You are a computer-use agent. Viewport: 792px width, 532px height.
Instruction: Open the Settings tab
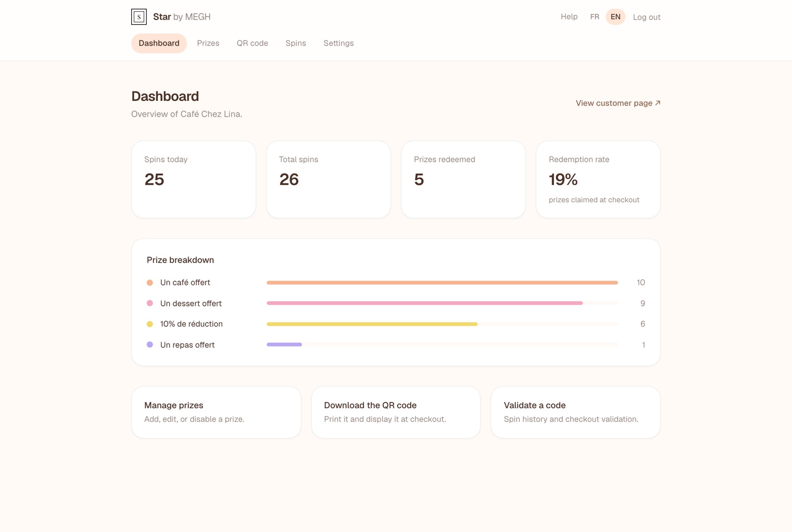(x=339, y=43)
